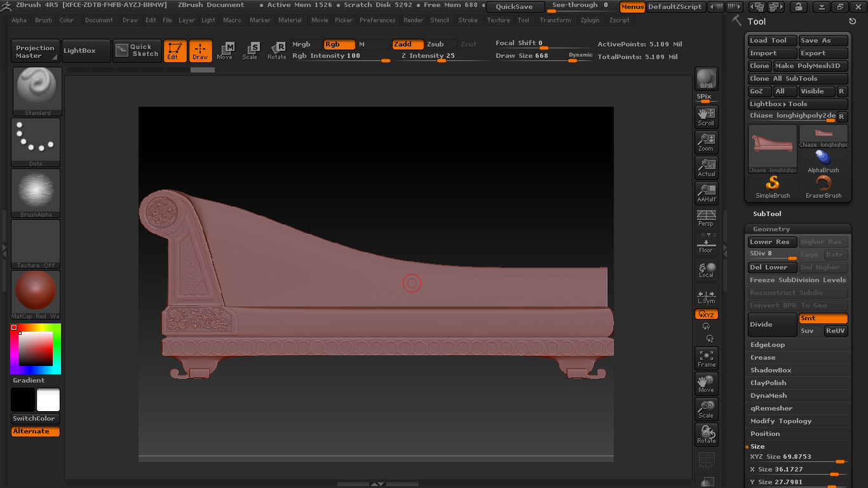Open the Zplugin menu
The image size is (868, 488).
(590, 20)
